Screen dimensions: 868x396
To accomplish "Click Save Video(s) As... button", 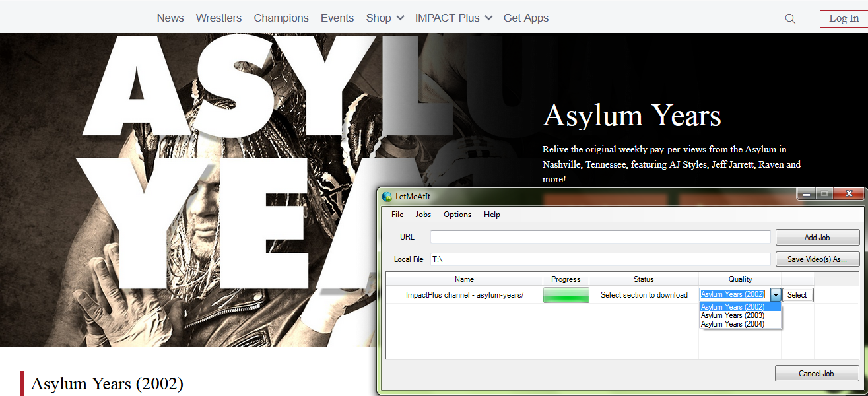I will point(817,259).
